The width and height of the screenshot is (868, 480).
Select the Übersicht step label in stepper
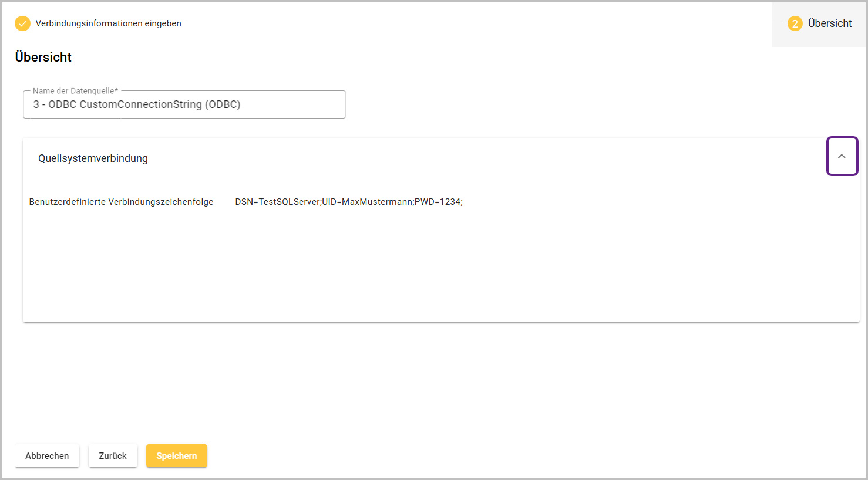point(829,23)
